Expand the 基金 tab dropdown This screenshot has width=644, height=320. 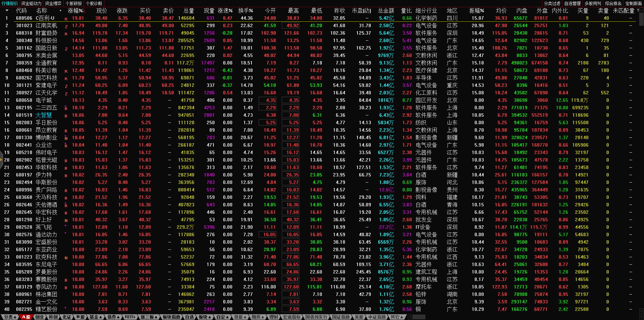pos(95,317)
